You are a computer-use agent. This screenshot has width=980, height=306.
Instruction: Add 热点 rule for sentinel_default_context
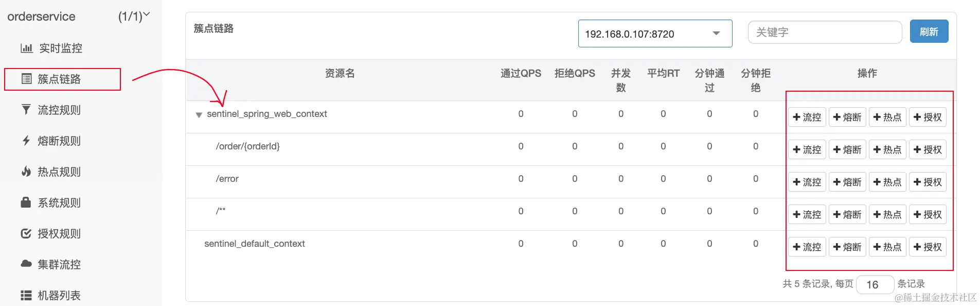[x=887, y=247]
